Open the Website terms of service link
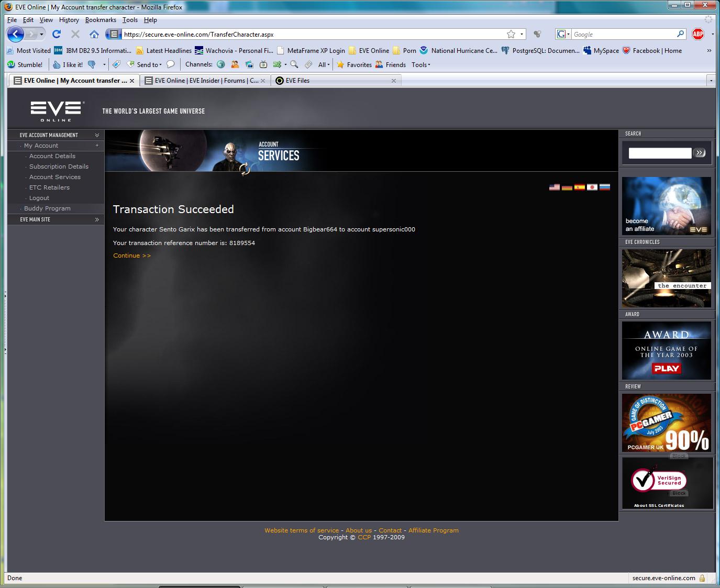This screenshot has width=720, height=588. tap(302, 530)
